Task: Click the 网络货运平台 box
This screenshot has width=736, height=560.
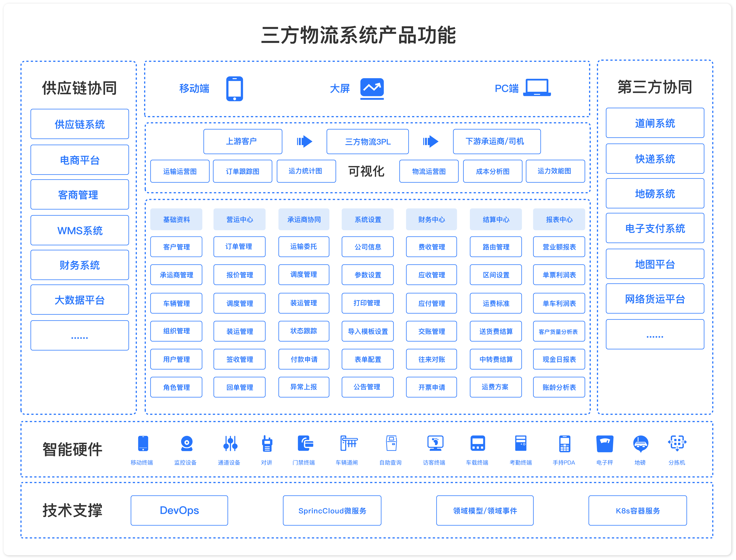Action: [655, 299]
